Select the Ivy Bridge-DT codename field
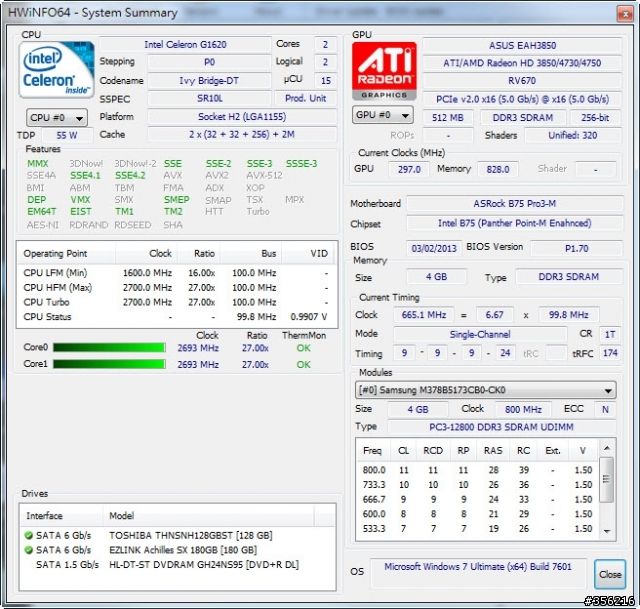Image resolution: width=640 pixels, height=609 pixels. tap(209, 80)
